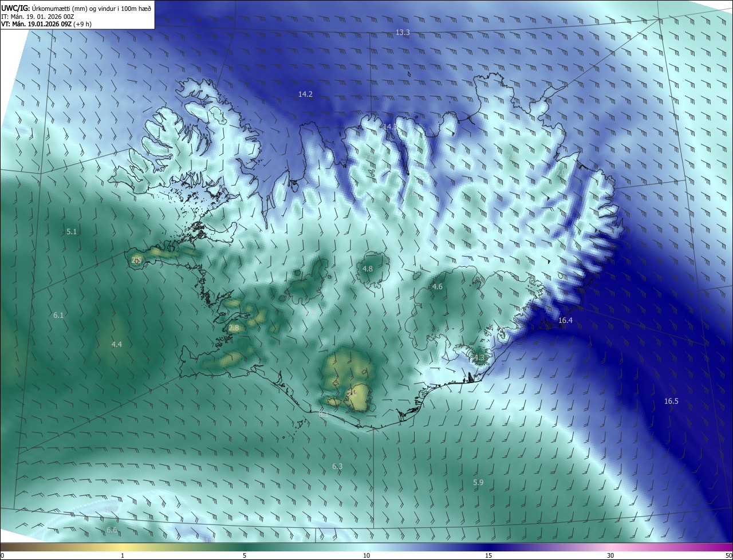Click the colour scale tick label 0

coord(2,555)
